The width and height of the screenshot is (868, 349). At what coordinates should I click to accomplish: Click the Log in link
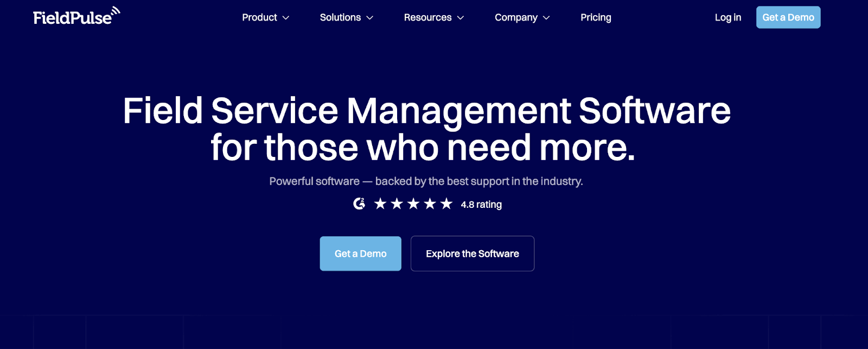click(728, 17)
